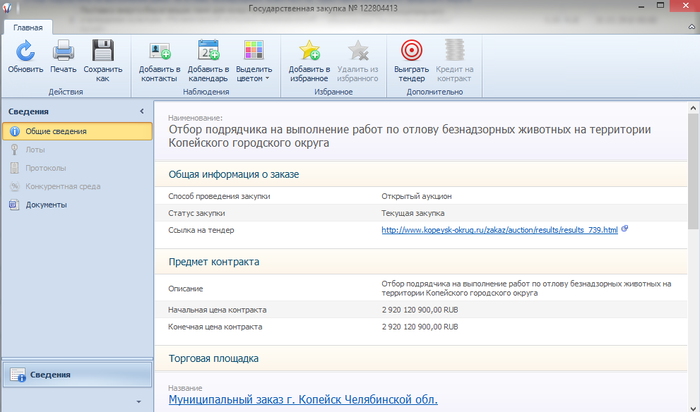Click the Печать printer icon
The image size is (700, 412).
(63, 52)
